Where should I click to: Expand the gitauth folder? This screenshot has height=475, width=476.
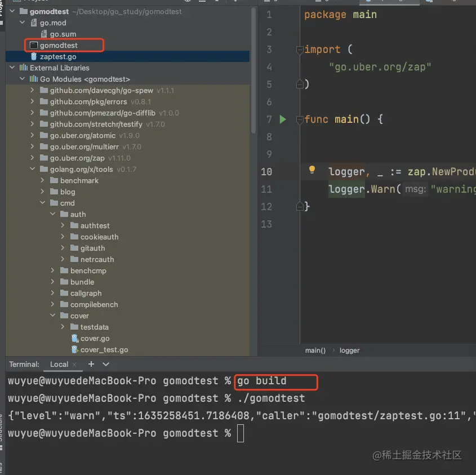[x=63, y=247]
